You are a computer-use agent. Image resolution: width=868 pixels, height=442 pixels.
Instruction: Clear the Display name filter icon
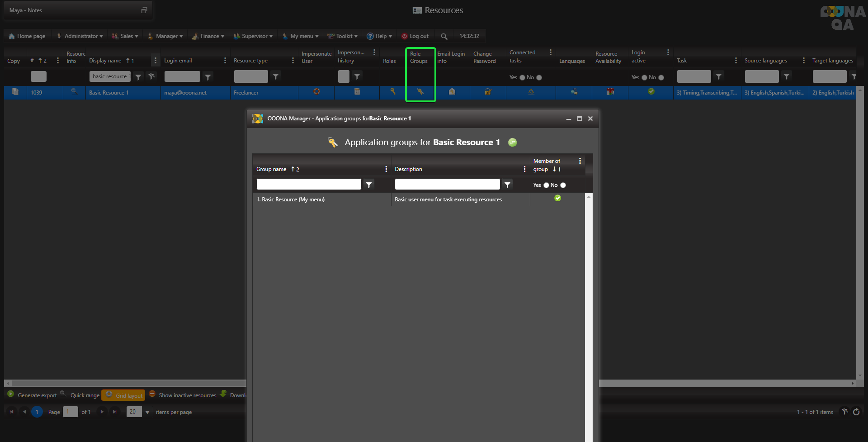coord(151,76)
